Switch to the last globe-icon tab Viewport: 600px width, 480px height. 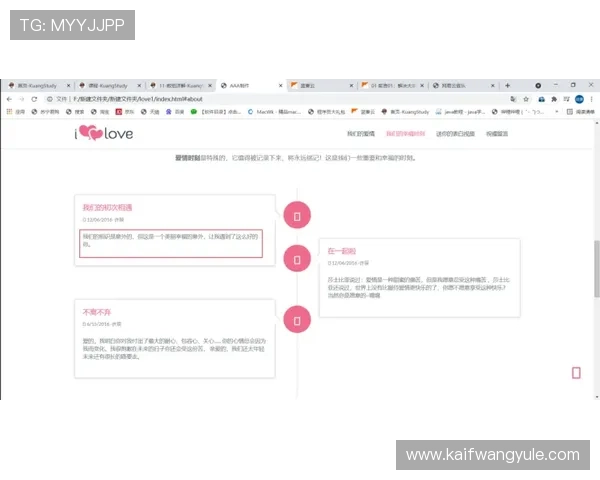tap(462, 85)
